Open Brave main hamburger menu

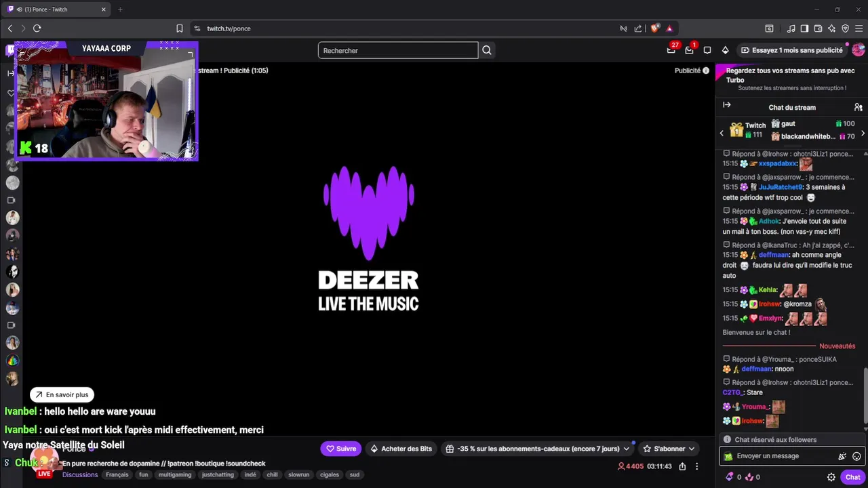(859, 28)
